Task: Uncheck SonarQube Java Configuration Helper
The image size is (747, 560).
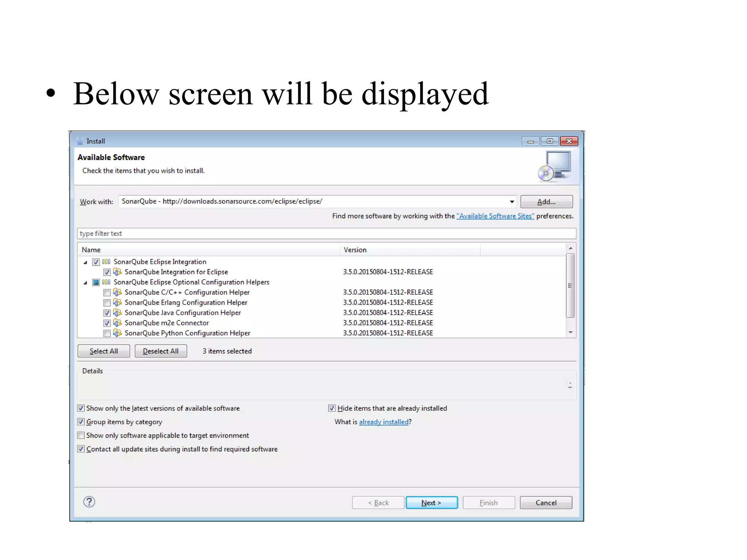Action: point(107,313)
